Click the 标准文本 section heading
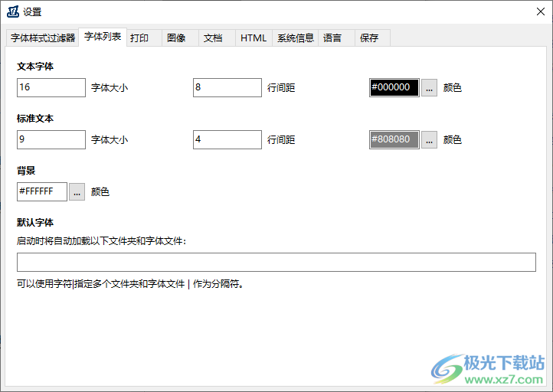 (35, 119)
